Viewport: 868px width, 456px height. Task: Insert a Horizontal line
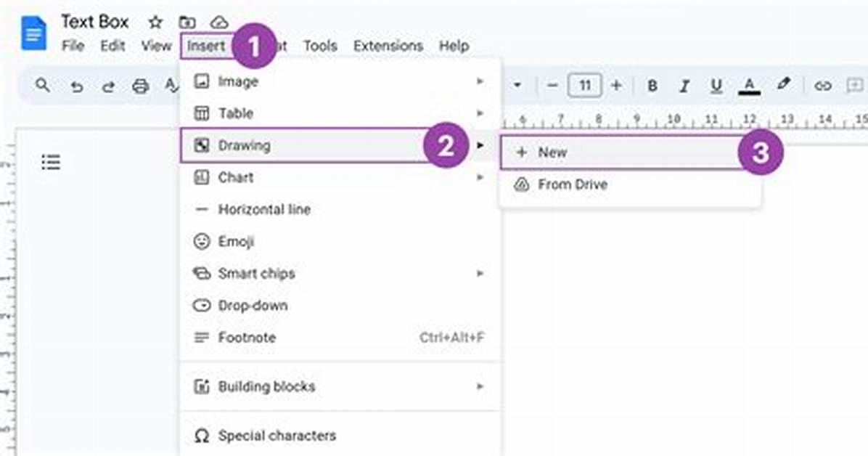point(340,209)
